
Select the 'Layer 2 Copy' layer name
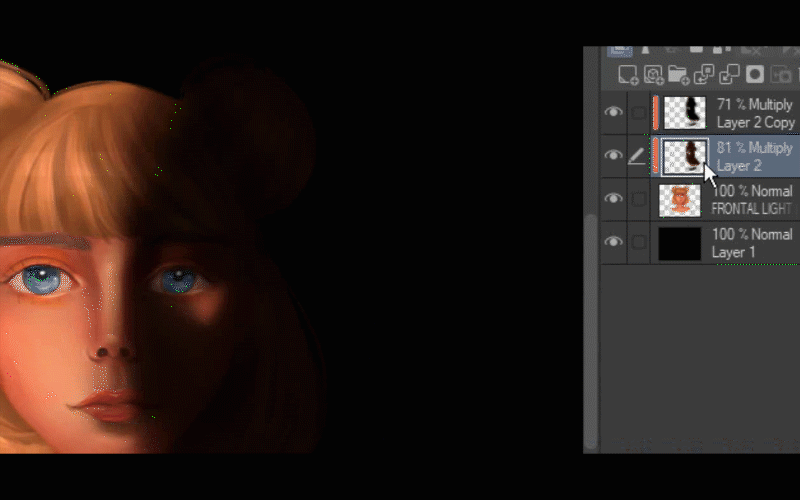coord(756,122)
